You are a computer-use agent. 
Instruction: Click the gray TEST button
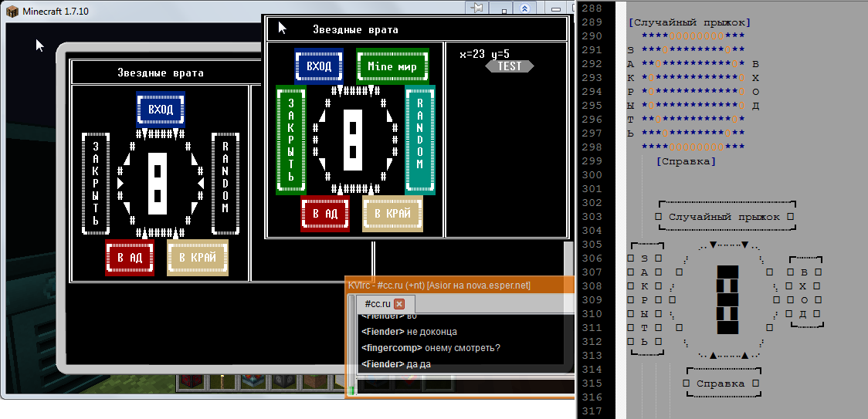(510, 66)
